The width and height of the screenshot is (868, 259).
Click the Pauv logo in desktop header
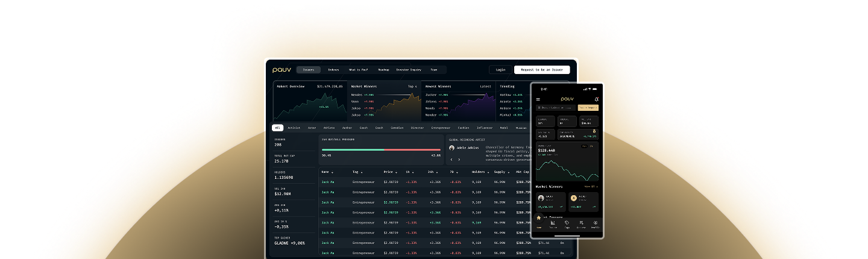(x=281, y=70)
